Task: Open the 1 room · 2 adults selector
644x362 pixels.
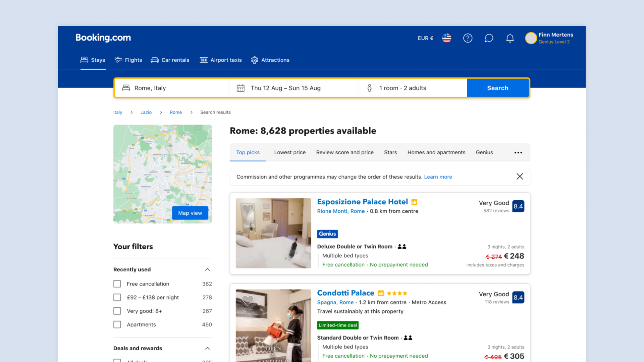Action: [x=413, y=88]
